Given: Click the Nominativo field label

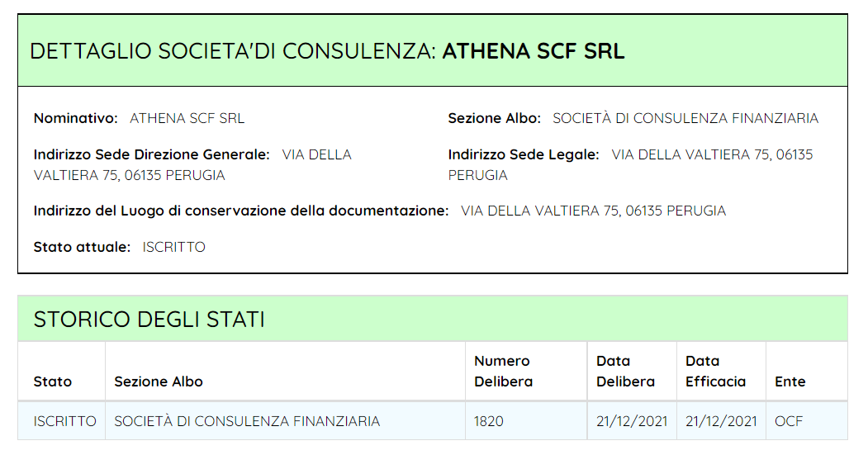Looking at the screenshot, I should coord(76,118).
